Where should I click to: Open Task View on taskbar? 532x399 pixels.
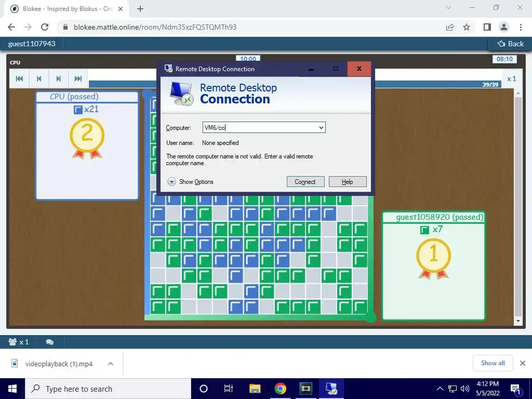coord(229,389)
